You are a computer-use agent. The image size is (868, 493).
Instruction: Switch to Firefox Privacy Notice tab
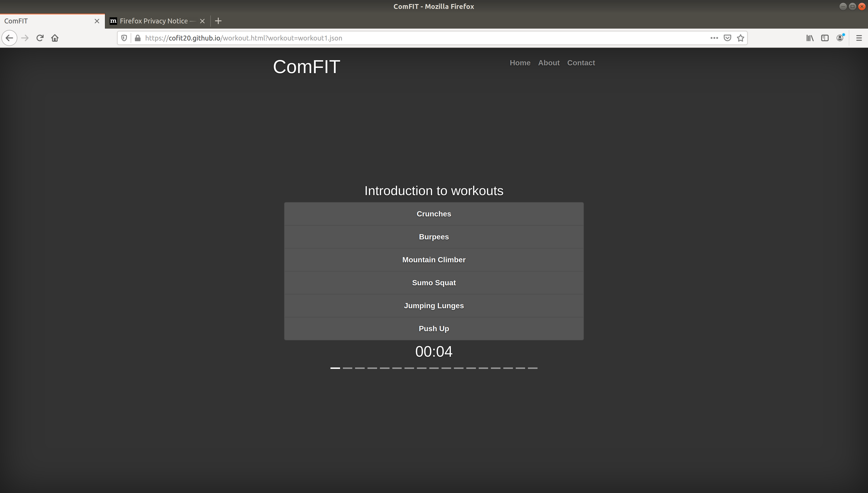[x=154, y=21]
